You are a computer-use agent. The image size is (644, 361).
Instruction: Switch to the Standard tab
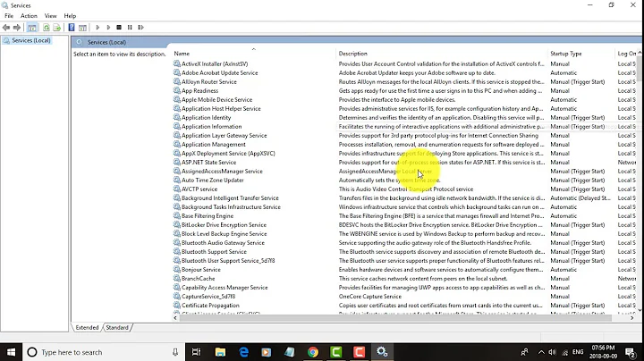coord(117,327)
